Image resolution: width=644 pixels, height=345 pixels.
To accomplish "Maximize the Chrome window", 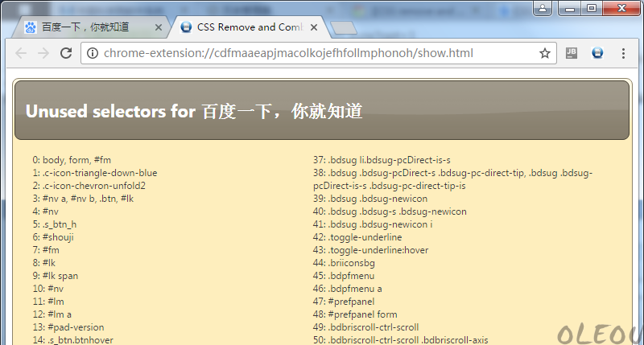I will coord(592,8).
